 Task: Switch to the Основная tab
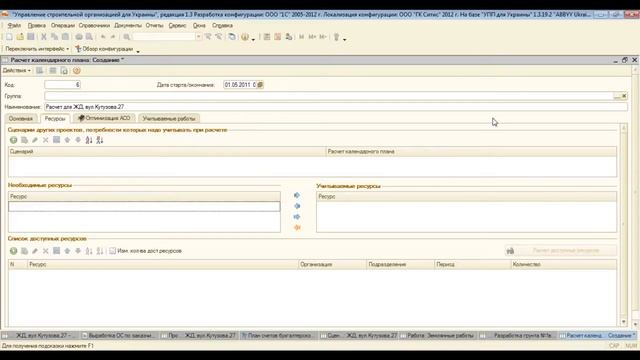pyautogui.click(x=21, y=119)
